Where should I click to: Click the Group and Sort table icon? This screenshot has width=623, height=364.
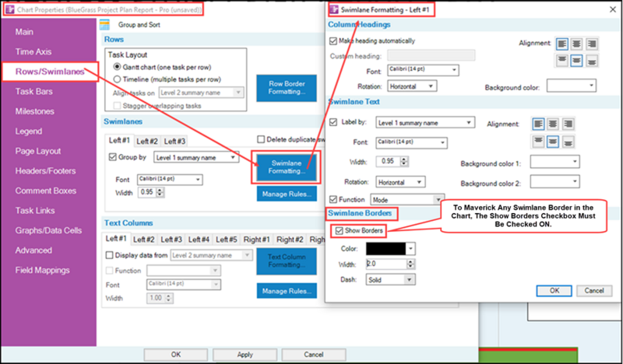pos(104,25)
